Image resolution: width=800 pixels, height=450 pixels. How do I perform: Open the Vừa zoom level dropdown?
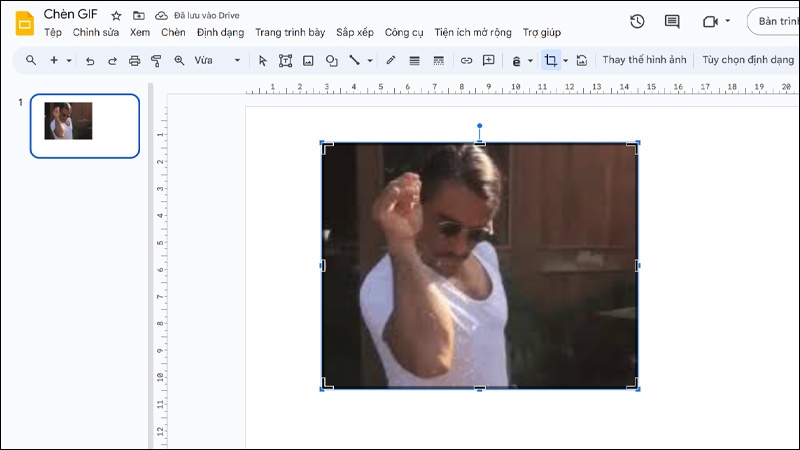pyautogui.click(x=217, y=60)
